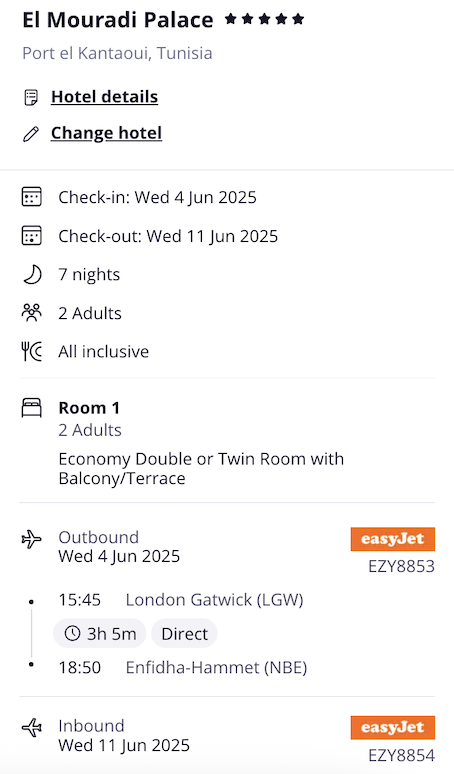Screen dimensions: 454x774
Task: Click the fork and plate All inclusive icon
Action: 32,351
